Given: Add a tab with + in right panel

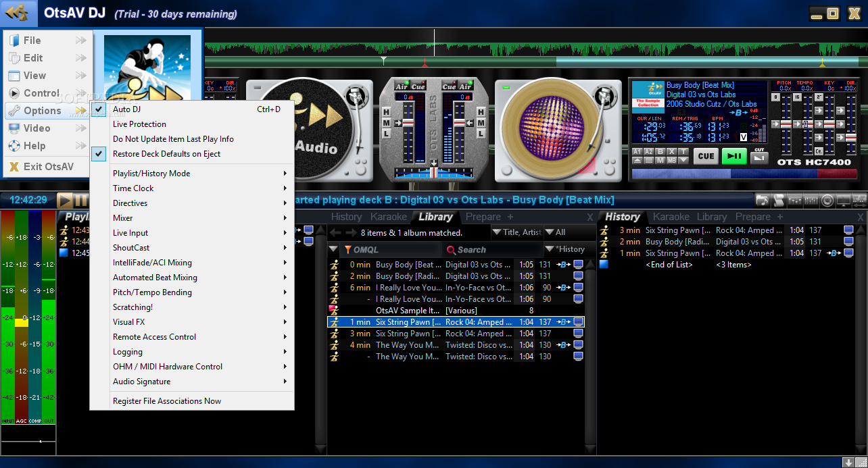Looking at the screenshot, I should click(x=780, y=217).
